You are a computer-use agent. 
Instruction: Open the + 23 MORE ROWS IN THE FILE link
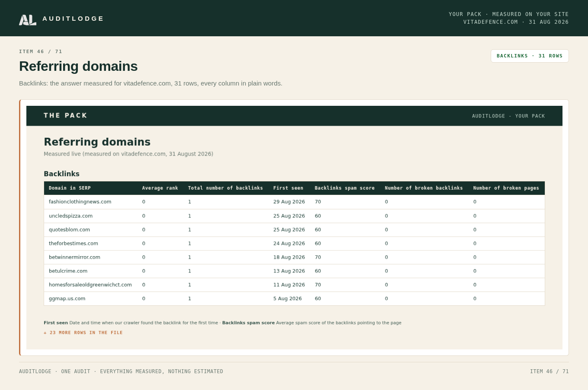(x=83, y=333)
